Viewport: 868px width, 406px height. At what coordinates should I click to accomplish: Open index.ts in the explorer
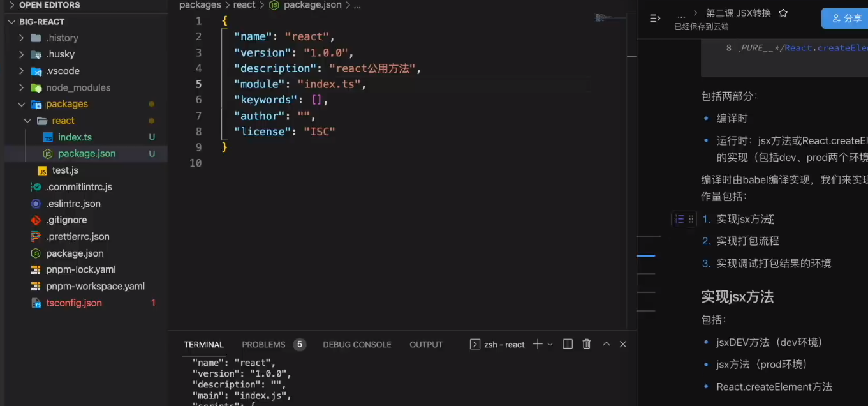(x=75, y=137)
